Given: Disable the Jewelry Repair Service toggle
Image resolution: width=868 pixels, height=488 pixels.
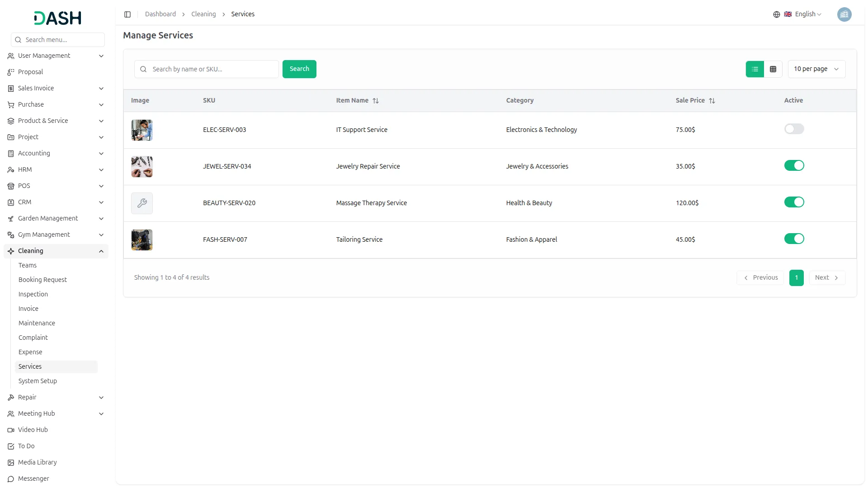Looking at the screenshot, I should coord(794,166).
